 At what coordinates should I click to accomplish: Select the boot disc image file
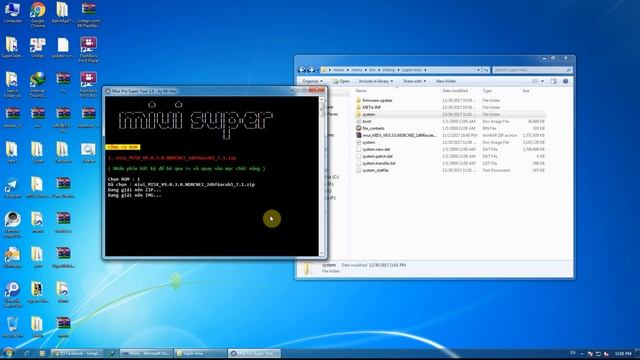pos(367,121)
